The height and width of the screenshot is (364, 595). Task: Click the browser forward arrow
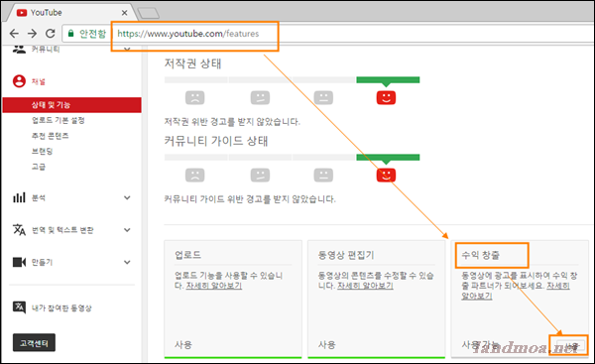[x=33, y=34]
